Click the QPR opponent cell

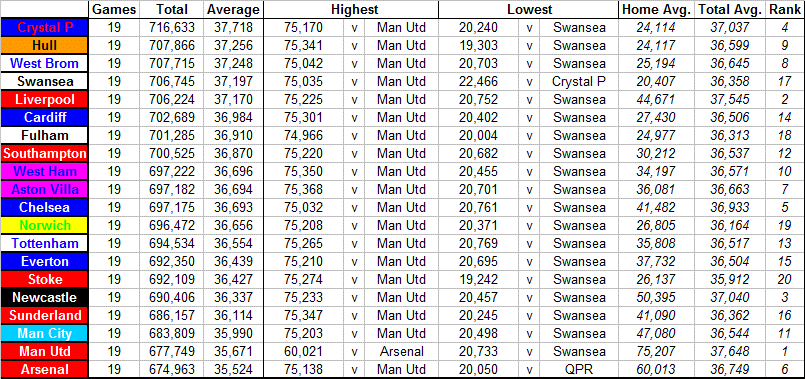[x=579, y=369]
